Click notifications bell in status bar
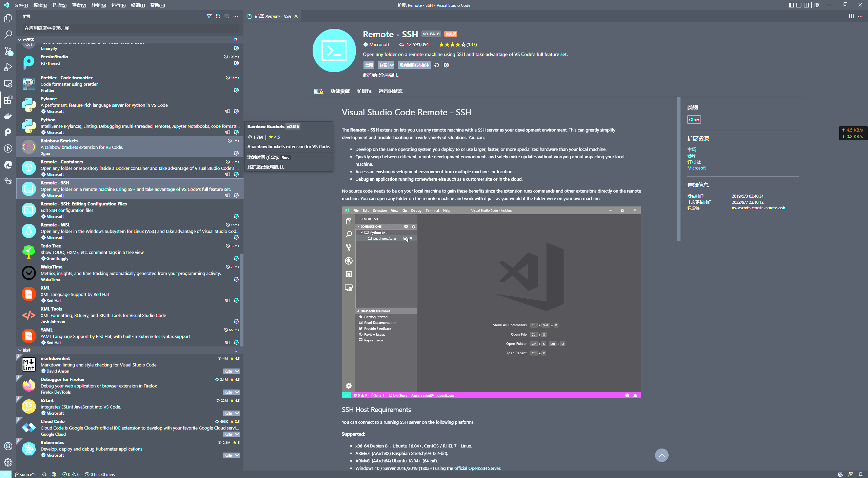The width and height of the screenshot is (868, 478). point(861,474)
